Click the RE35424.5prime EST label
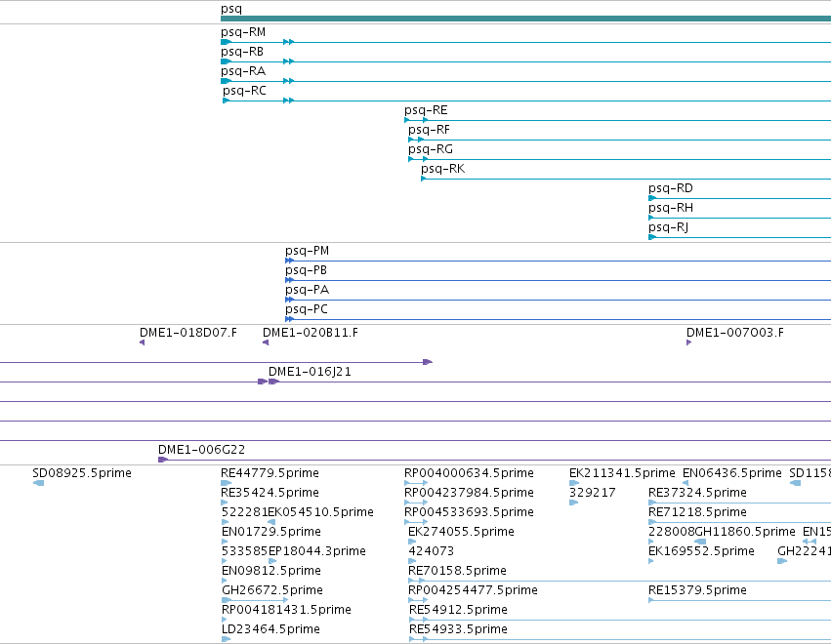This screenshot has width=831, height=644. [x=270, y=493]
